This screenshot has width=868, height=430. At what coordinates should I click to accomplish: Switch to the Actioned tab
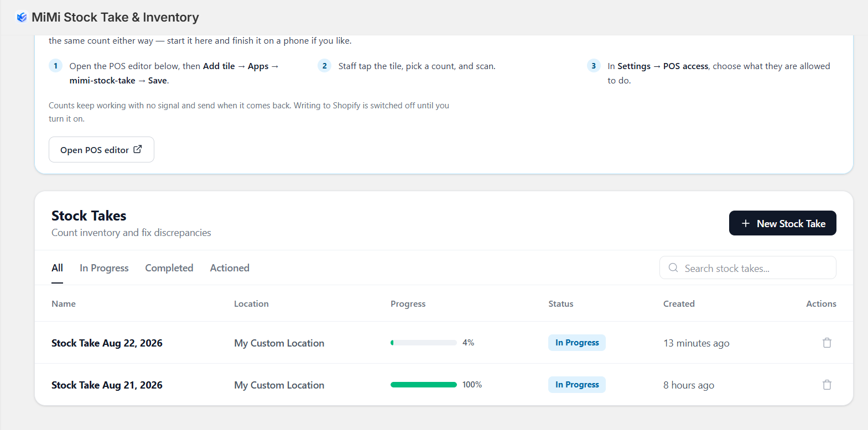pyautogui.click(x=230, y=268)
